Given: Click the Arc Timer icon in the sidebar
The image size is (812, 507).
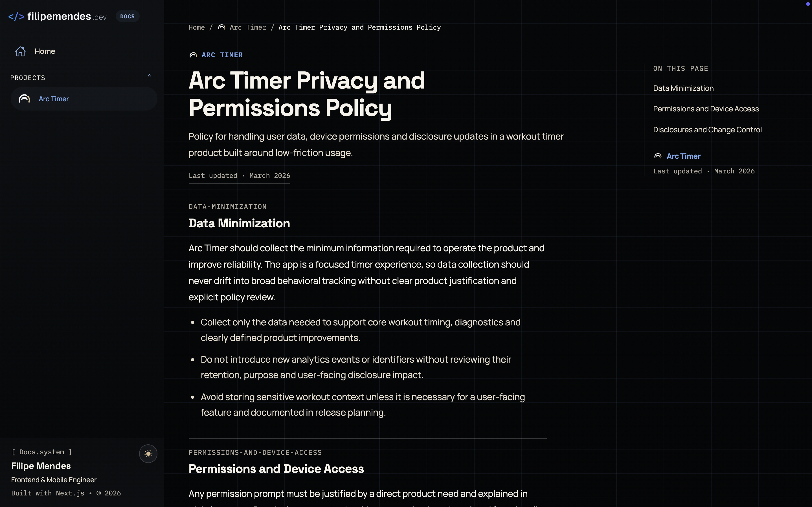Looking at the screenshot, I should point(24,99).
